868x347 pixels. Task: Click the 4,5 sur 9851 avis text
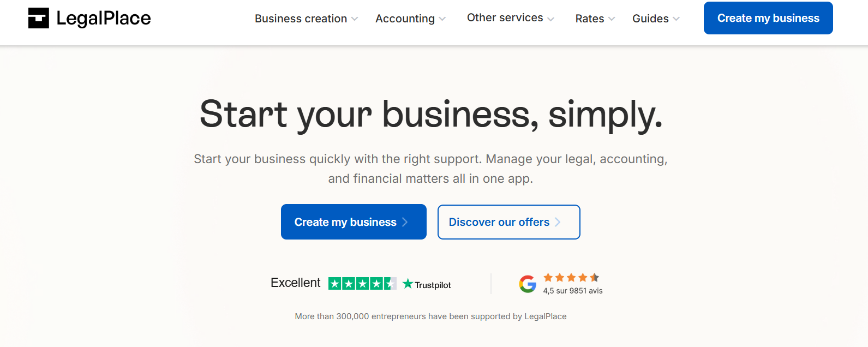tap(573, 291)
